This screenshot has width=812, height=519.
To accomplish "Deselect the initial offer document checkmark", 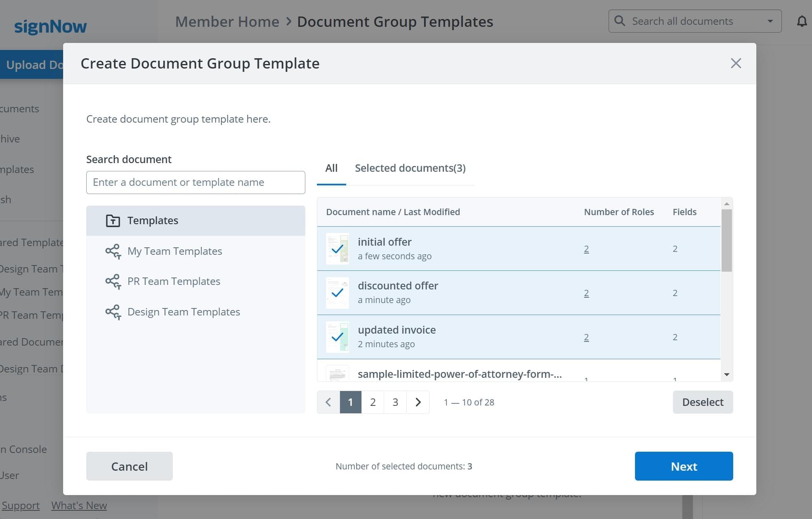I will tap(338, 249).
